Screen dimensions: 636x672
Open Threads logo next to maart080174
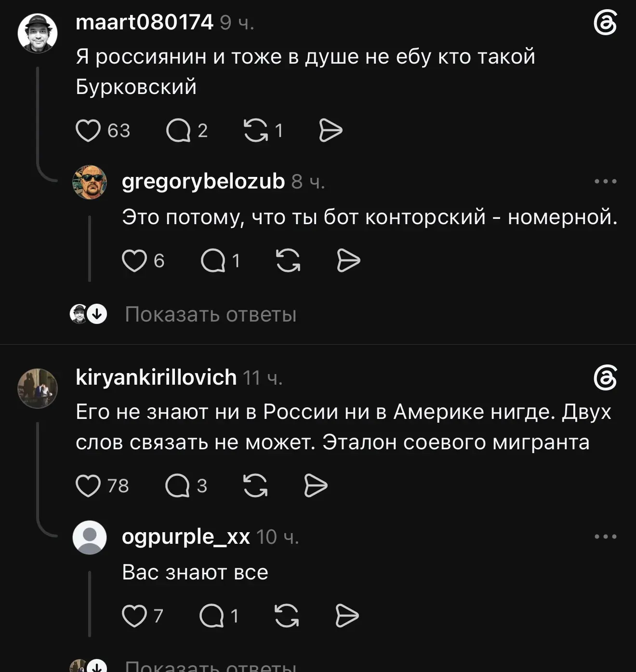(605, 23)
